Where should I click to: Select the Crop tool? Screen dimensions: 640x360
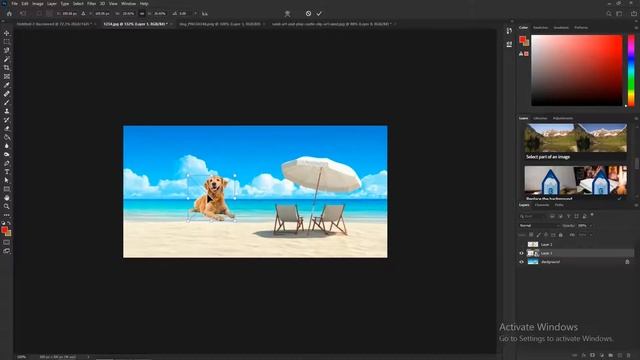click(x=7, y=68)
